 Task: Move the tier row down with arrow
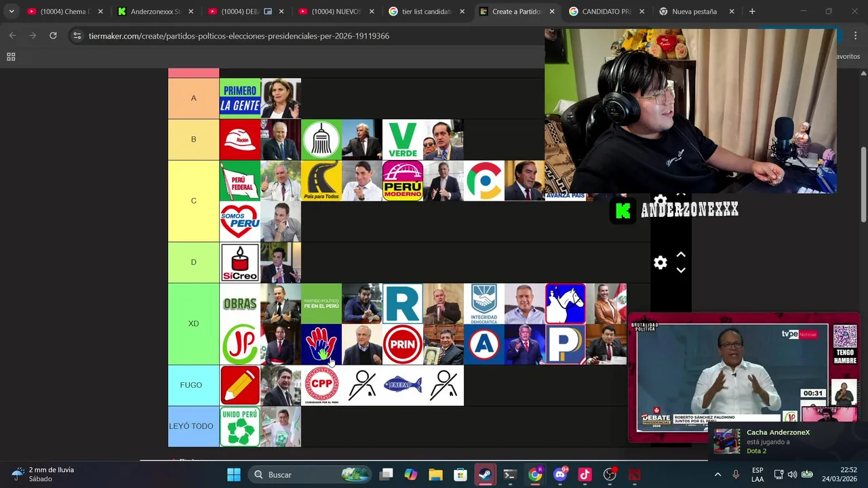(x=681, y=270)
